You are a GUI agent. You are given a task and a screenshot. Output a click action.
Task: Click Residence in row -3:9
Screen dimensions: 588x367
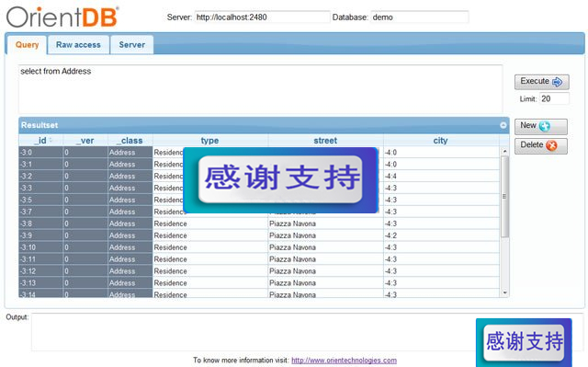(170, 235)
